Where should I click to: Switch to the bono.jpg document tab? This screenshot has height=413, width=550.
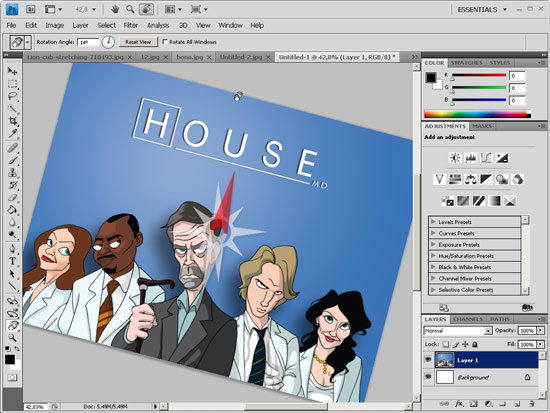click(190, 57)
